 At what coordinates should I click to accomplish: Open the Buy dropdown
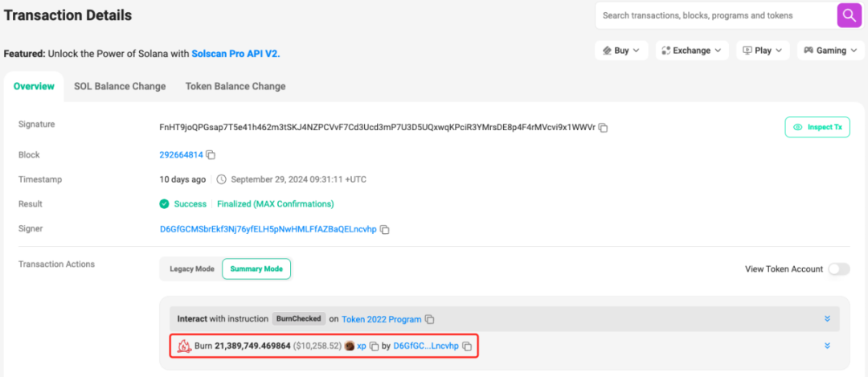(621, 51)
